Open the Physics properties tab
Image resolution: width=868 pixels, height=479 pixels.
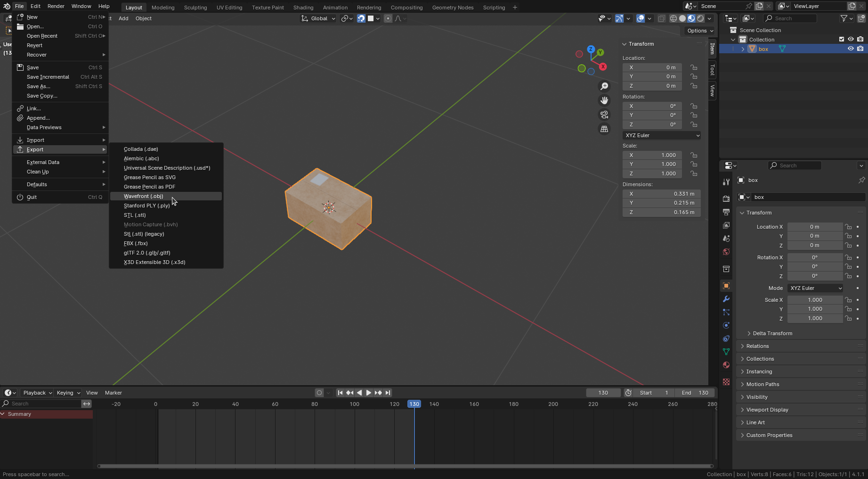pos(726,325)
